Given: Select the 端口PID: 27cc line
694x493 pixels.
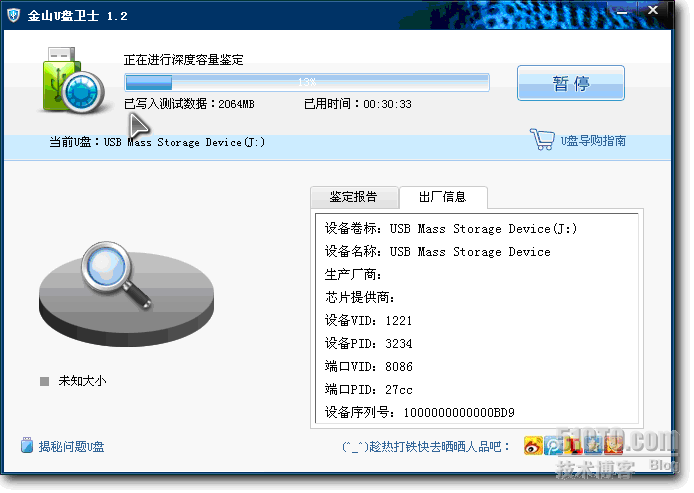Looking at the screenshot, I should [x=368, y=389].
